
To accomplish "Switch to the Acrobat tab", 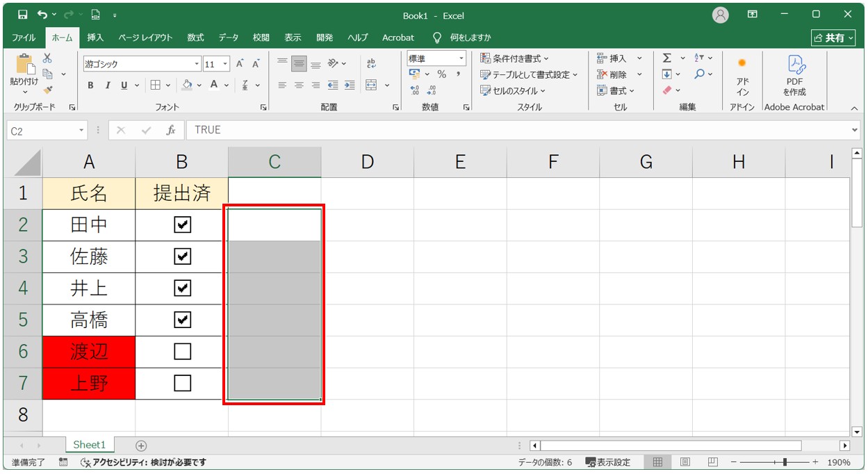I will click(398, 38).
